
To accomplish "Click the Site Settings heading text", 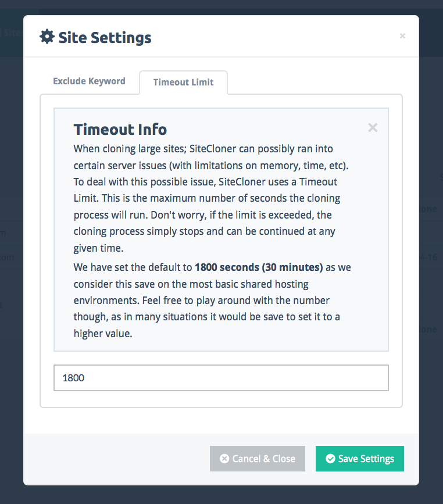I will tap(105, 37).
